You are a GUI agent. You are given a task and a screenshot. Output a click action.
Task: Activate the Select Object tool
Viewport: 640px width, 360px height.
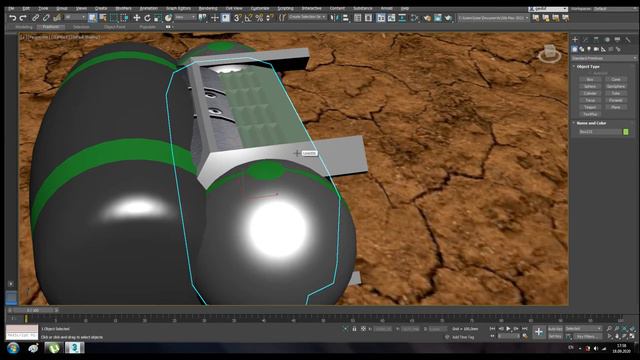(92, 18)
